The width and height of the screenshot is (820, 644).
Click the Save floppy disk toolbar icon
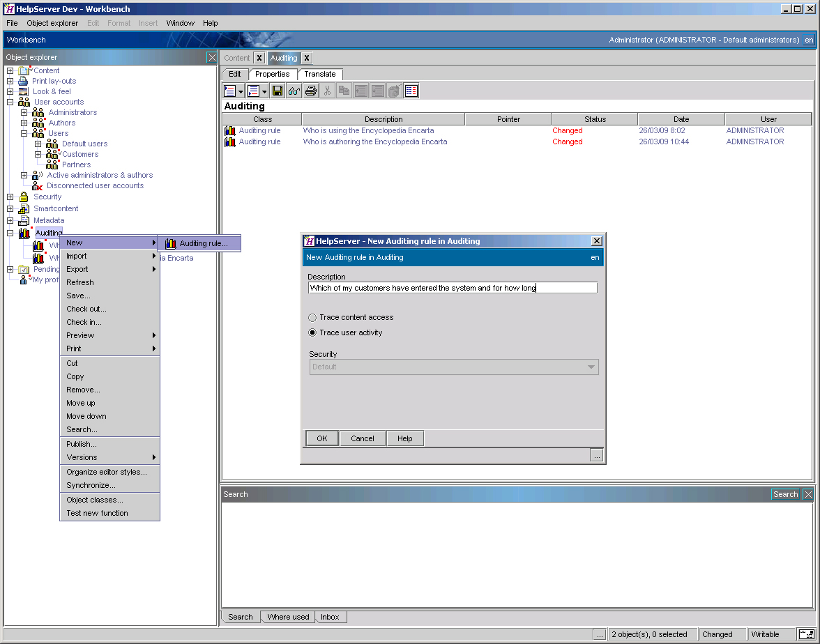pos(277,91)
